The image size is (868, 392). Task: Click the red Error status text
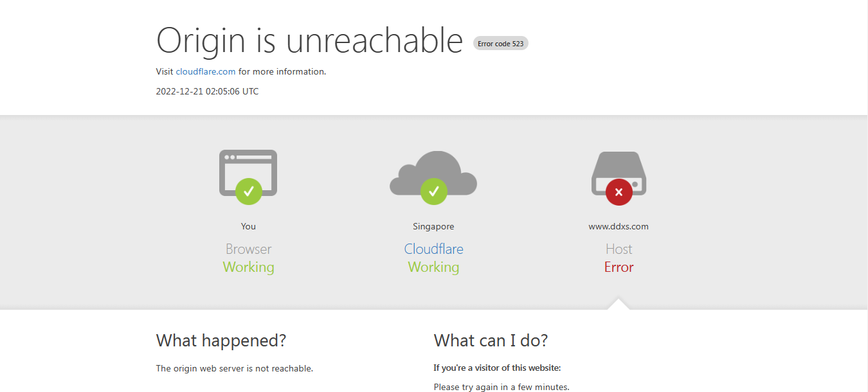(619, 267)
